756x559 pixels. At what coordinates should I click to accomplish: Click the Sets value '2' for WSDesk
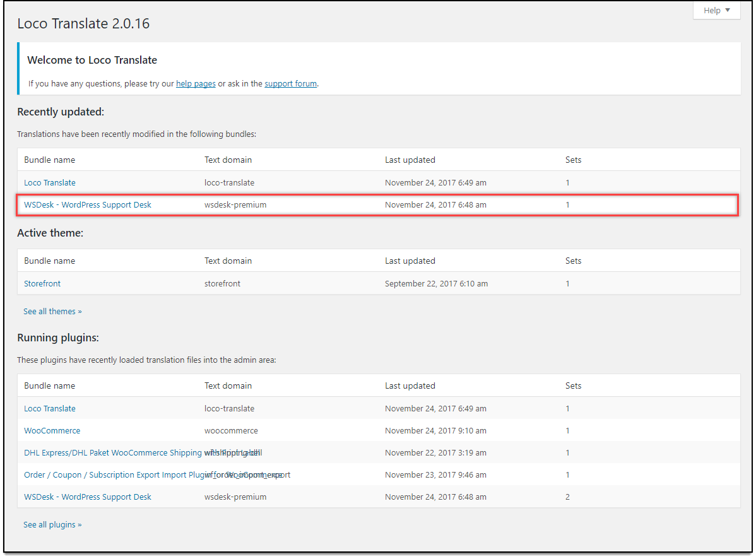tap(567, 497)
